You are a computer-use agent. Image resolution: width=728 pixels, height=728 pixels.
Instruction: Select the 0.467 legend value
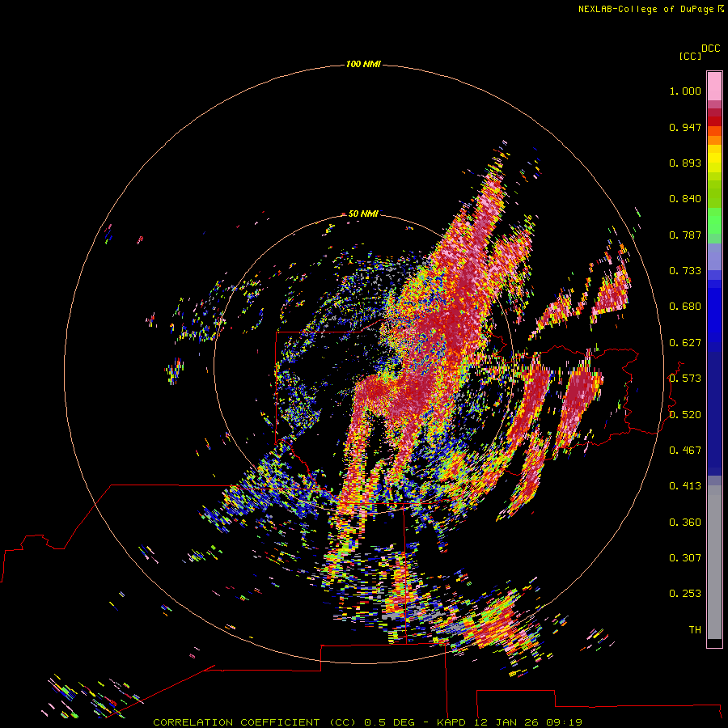pyautogui.click(x=685, y=451)
